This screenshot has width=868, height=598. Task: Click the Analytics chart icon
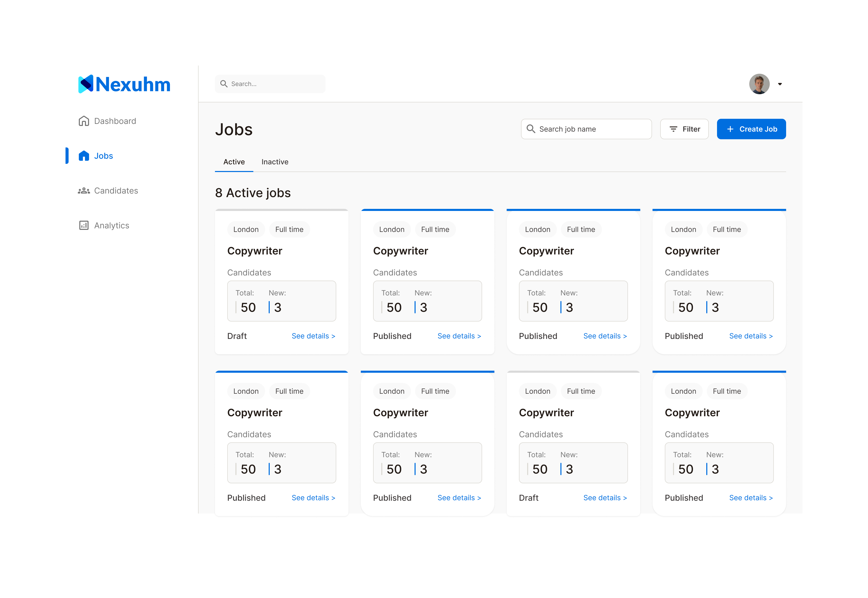(83, 225)
